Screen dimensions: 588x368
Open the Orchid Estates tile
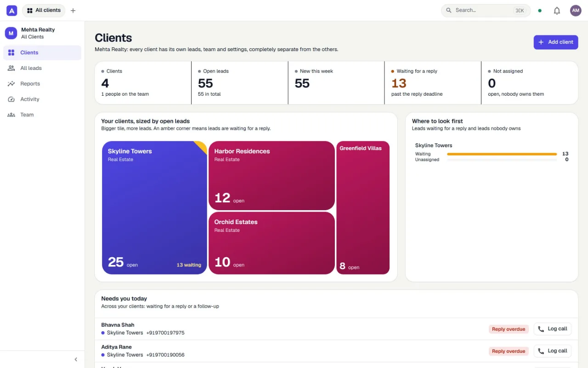[271, 243]
